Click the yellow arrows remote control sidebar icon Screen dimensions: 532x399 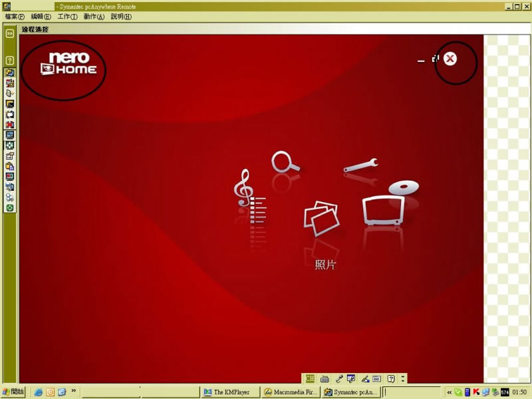[10, 72]
